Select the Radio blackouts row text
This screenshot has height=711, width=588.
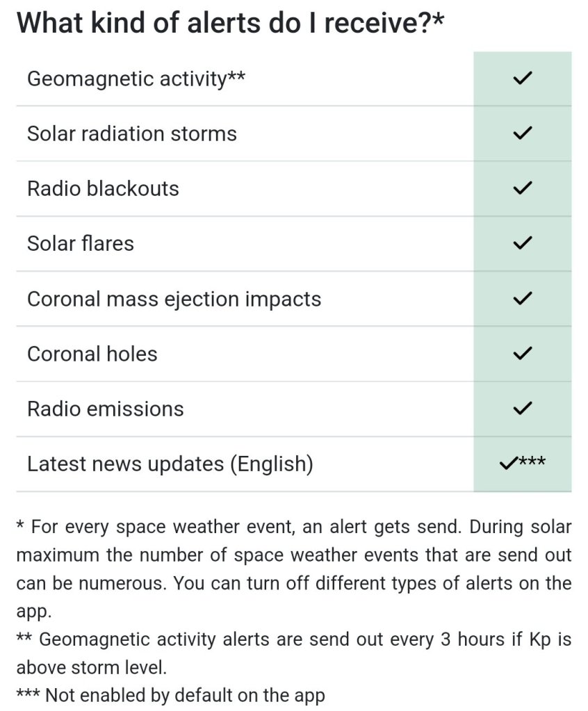[x=103, y=188]
